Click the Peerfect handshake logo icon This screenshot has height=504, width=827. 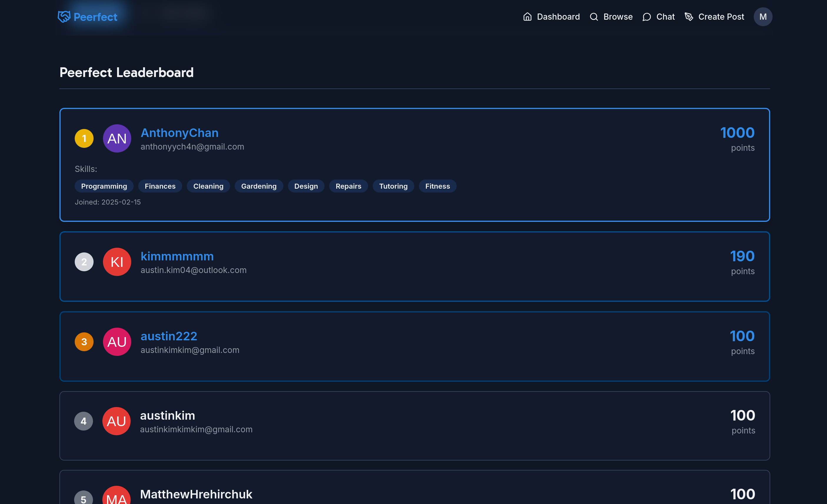64,16
